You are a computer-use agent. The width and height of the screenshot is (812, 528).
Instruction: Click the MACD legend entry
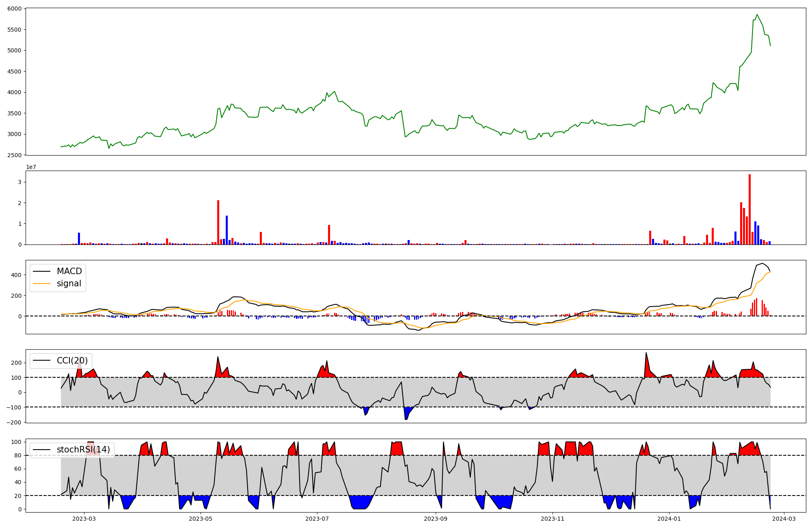pos(69,271)
